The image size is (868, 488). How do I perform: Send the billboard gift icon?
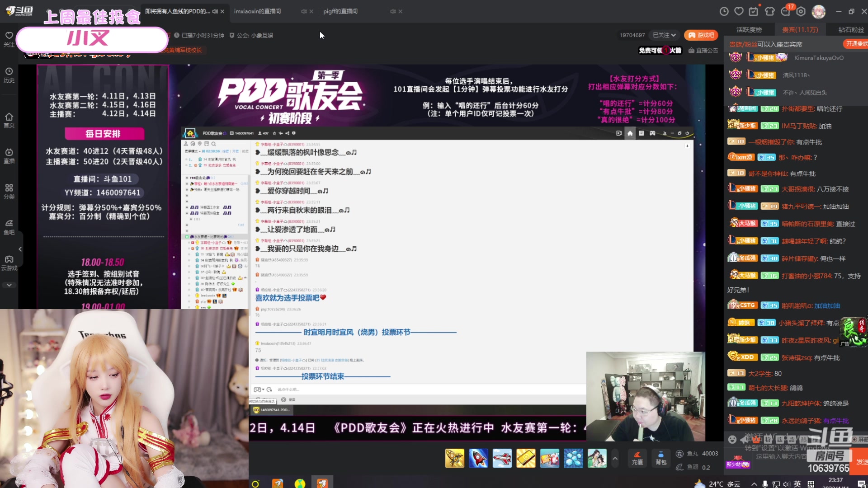549,459
